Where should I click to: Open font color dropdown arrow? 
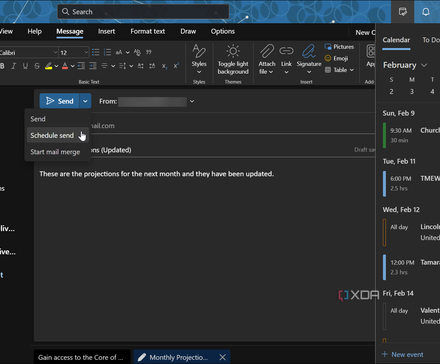(x=73, y=66)
